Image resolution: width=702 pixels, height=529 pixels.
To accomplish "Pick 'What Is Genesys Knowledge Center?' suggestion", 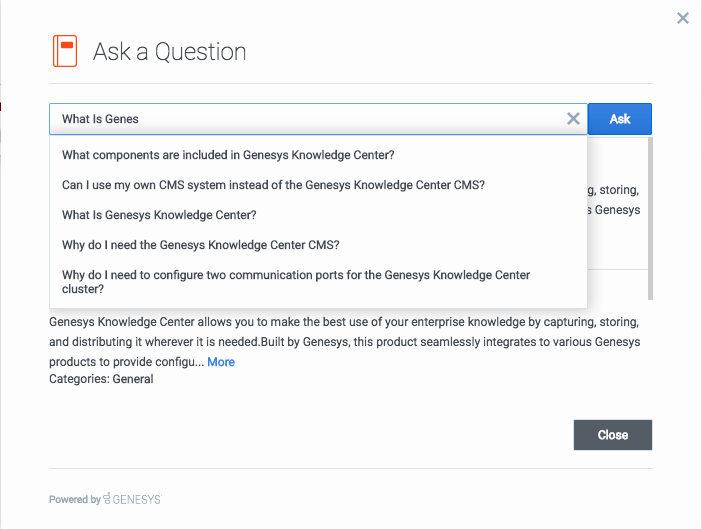I will (x=159, y=215).
